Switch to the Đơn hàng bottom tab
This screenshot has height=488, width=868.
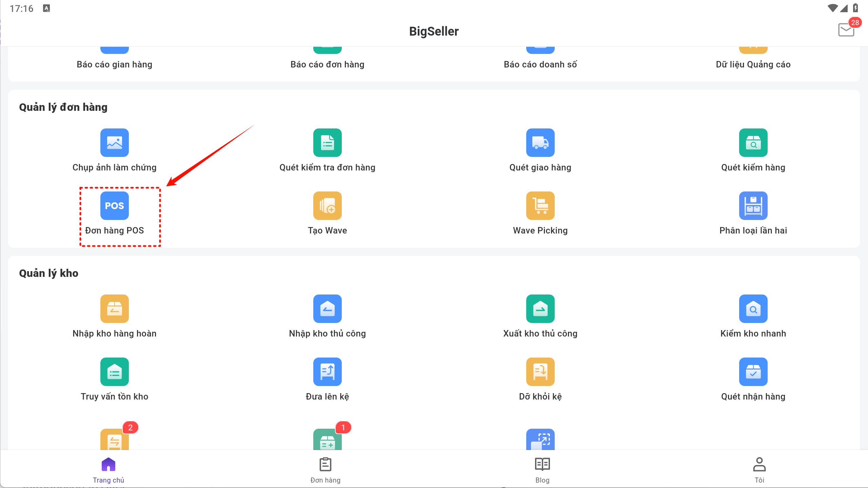click(x=325, y=470)
